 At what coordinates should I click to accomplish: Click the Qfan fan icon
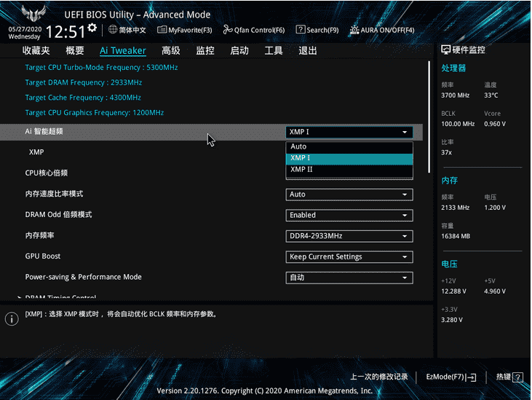point(227,30)
